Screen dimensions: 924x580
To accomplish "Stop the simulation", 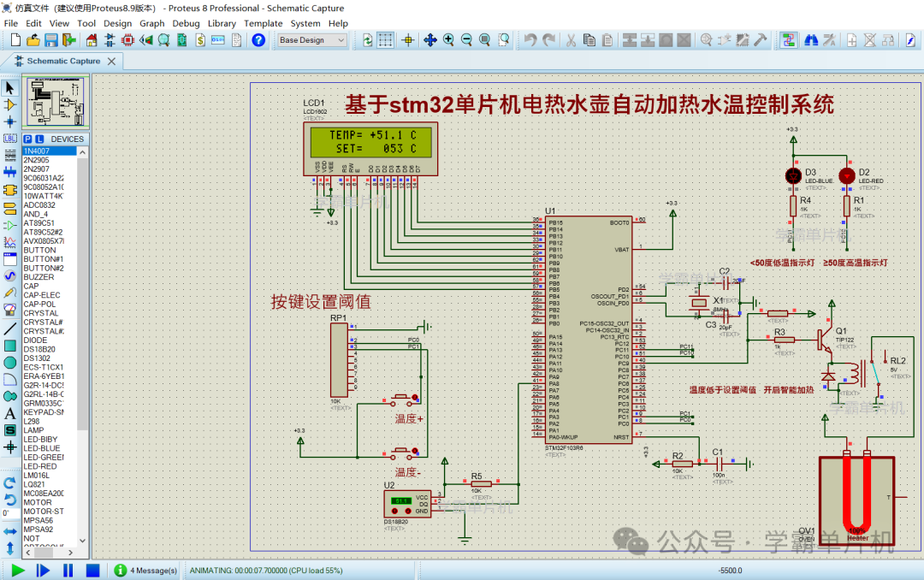I will [92, 571].
